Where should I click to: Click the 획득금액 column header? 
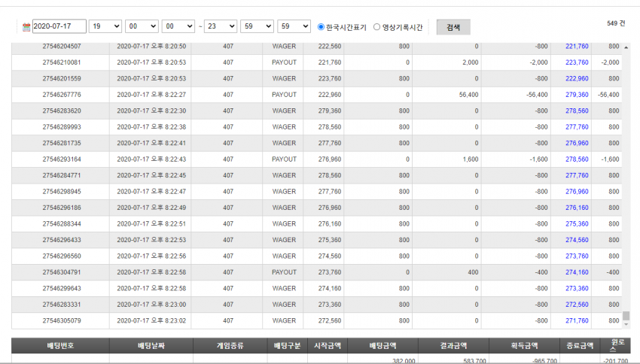[x=525, y=346]
